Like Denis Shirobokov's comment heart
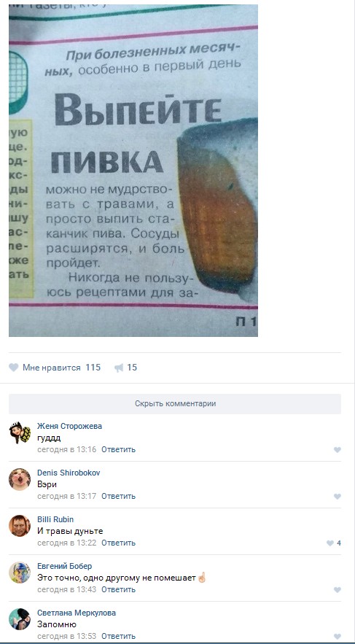The image size is (355, 644). [338, 497]
